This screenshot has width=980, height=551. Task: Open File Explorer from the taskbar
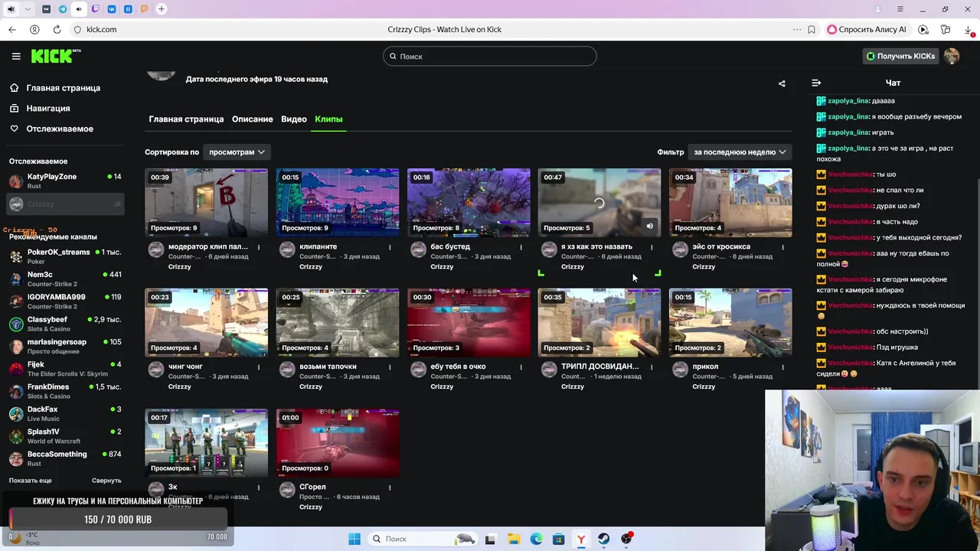(514, 539)
